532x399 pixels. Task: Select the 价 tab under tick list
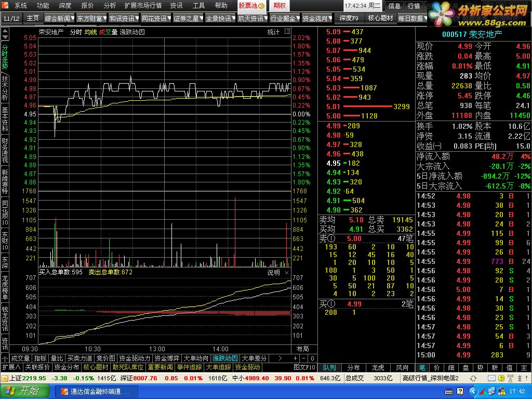436,367
